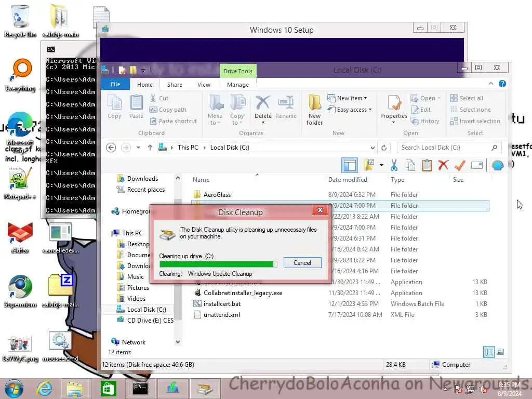Click Copy path in the ribbon
The height and width of the screenshot is (399, 532).
coord(168,110)
